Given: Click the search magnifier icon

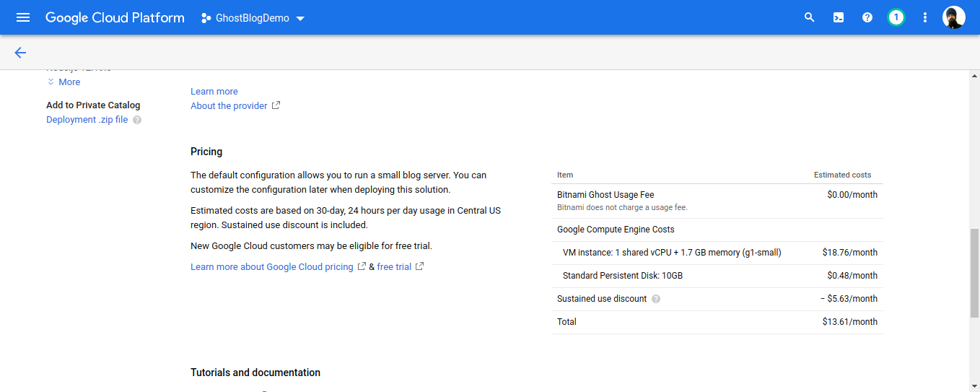Looking at the screenshot, I should pyautogui.click(x=809, y=17).
